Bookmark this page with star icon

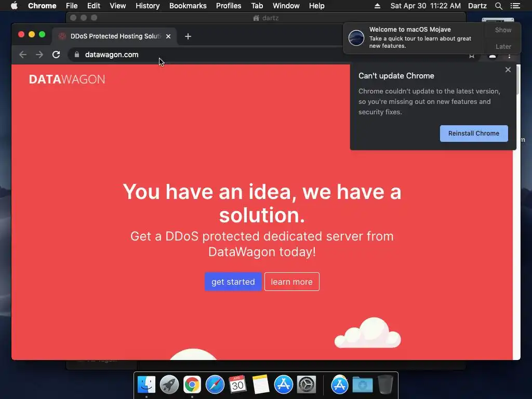(472, 56)
